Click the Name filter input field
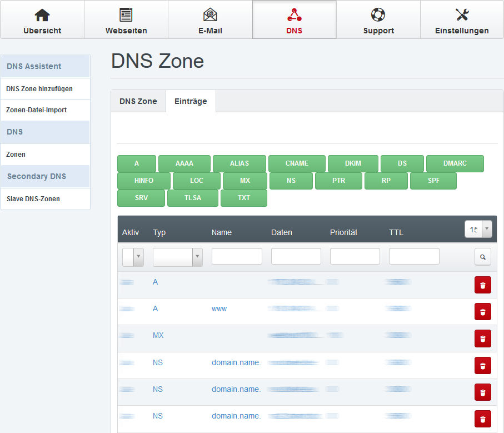 click(237, 256)
